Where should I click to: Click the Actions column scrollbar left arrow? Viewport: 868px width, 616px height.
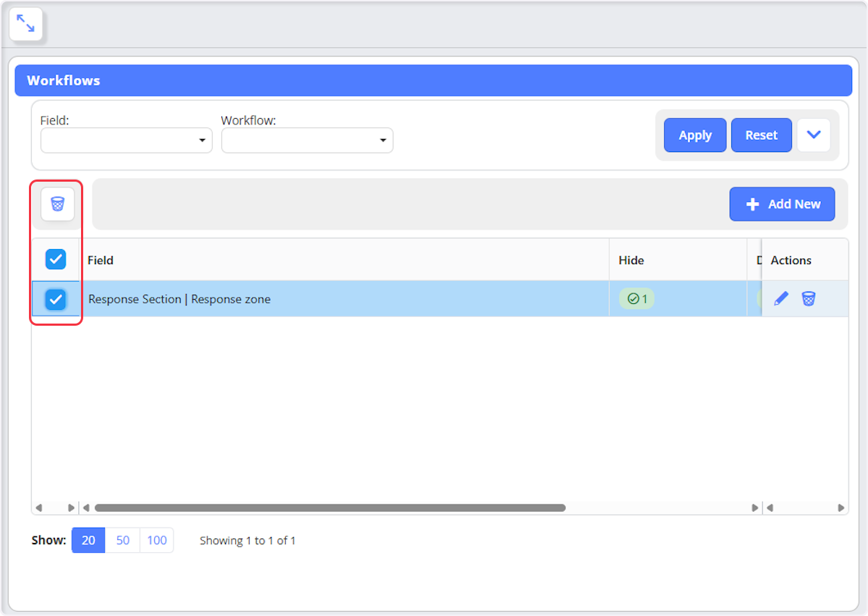pyautogui.click(x=770, y=508)
